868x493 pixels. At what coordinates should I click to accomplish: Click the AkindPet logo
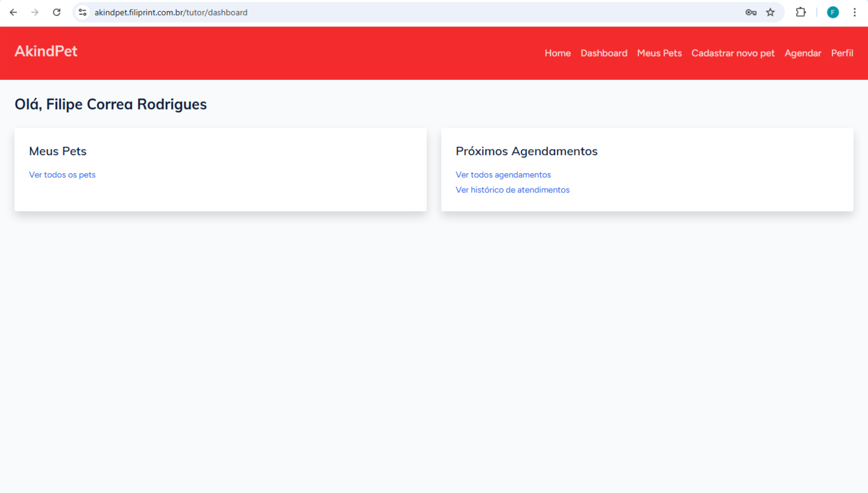46,51
